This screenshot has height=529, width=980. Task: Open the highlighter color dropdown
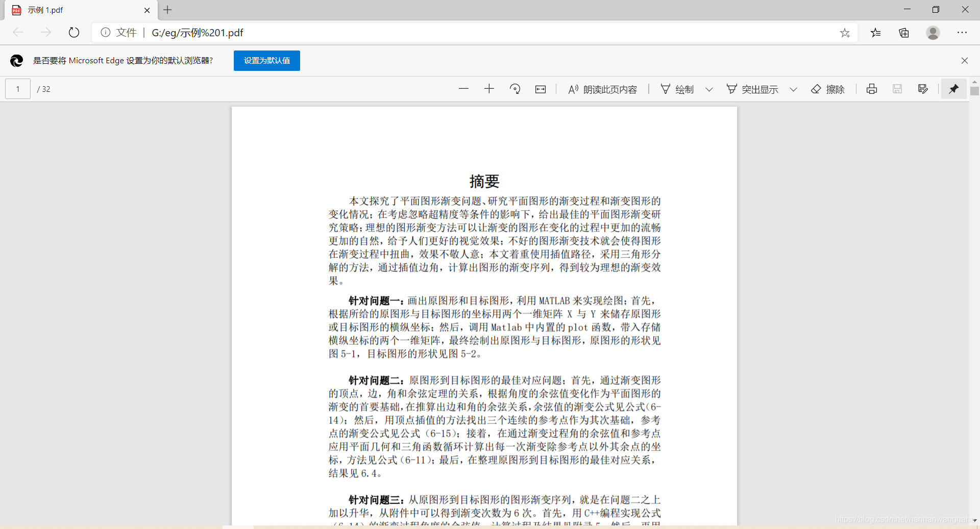point(793,89)
